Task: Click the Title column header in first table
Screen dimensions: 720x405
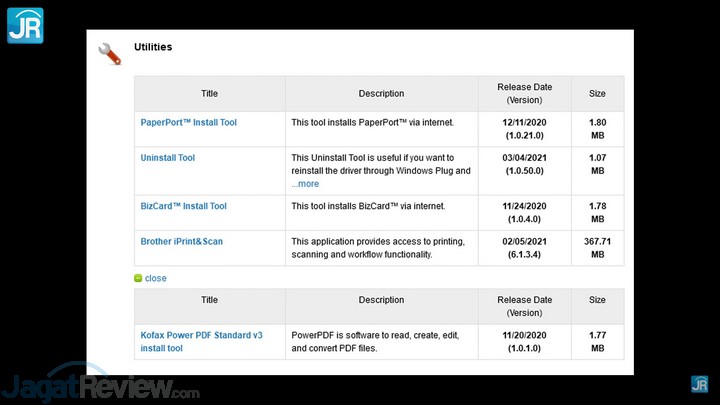Action: click(x=209, y=94)
